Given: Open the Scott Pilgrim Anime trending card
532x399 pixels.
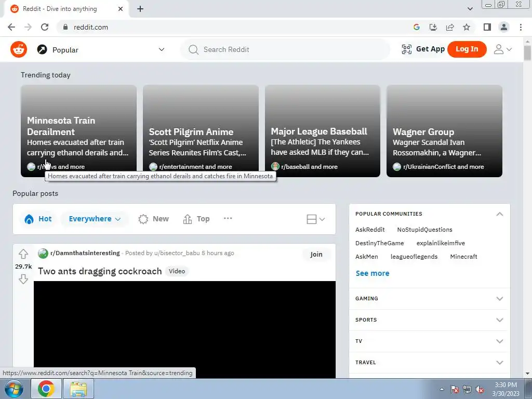Looking at the screenshot, I should click(x=201, y=131).
